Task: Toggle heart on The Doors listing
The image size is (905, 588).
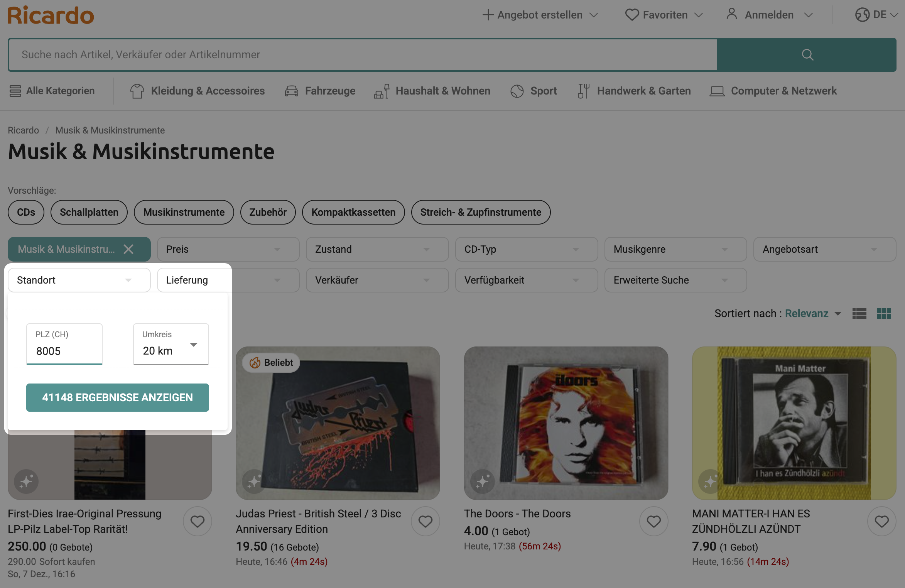Action: (653, 522)
